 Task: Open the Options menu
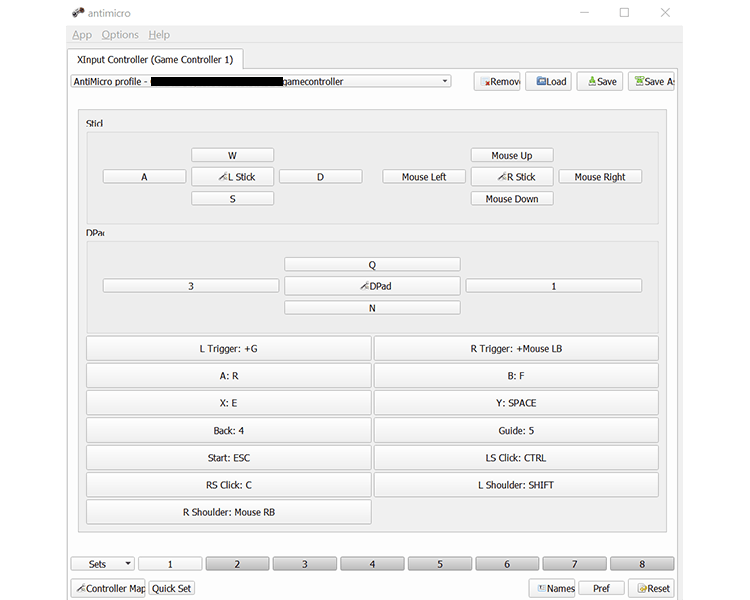[x=120, y=35]
